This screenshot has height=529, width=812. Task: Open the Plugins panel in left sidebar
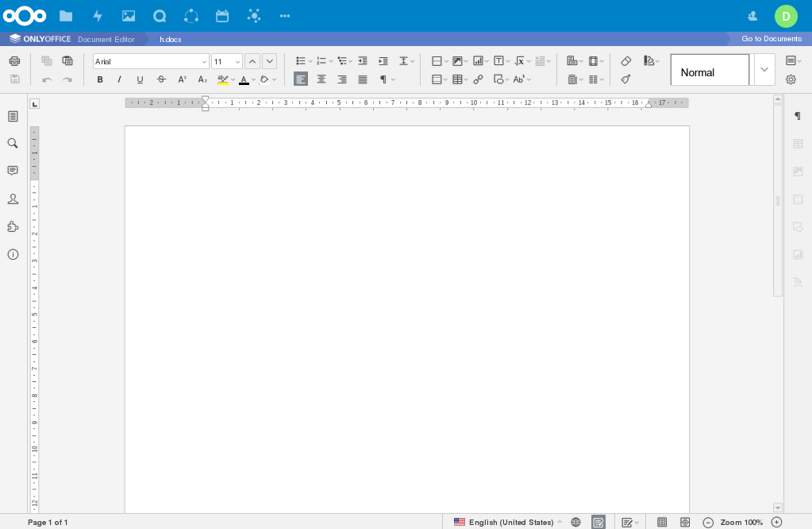[x=13, y=226]
